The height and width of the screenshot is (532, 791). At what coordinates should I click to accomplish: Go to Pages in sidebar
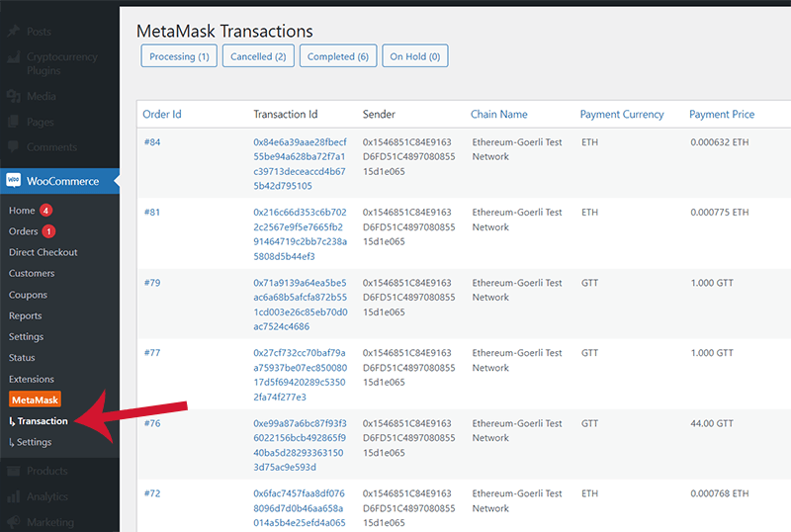pyautogui.click(x=41, y=122)
